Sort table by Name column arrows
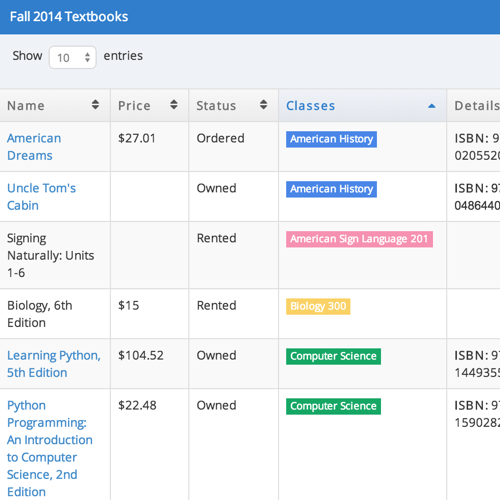Viewport: 500px width, 500px height. pyautogui.click(x=95, y=105)
